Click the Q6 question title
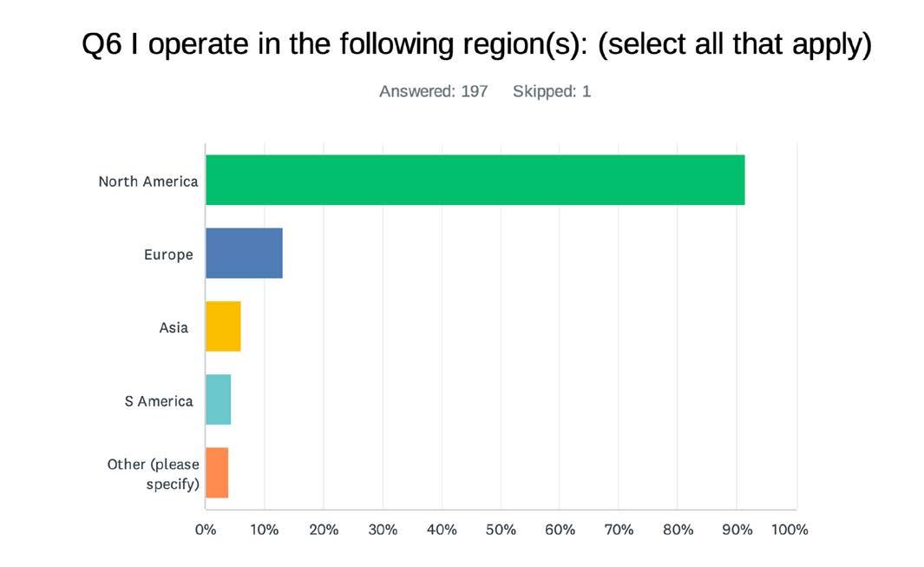This screenshot has height=567, width=924. 476,44
